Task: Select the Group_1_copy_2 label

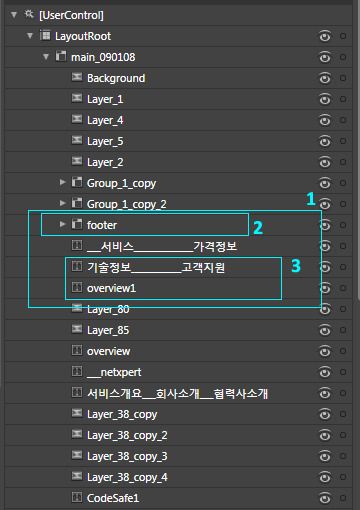Action: (127, 204)
